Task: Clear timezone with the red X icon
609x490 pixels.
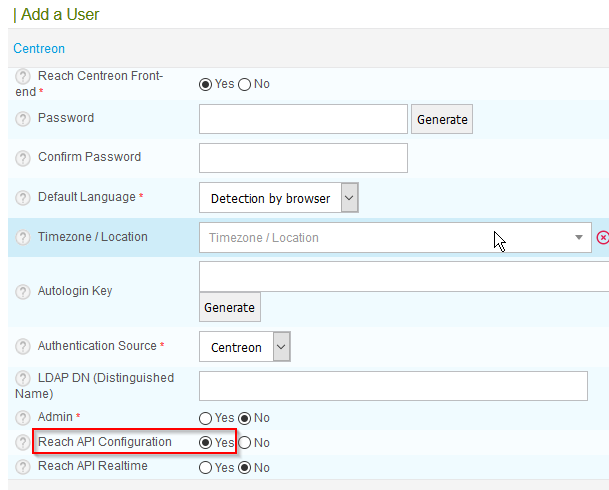Action: pyautogui.click(x=602, y=237)
